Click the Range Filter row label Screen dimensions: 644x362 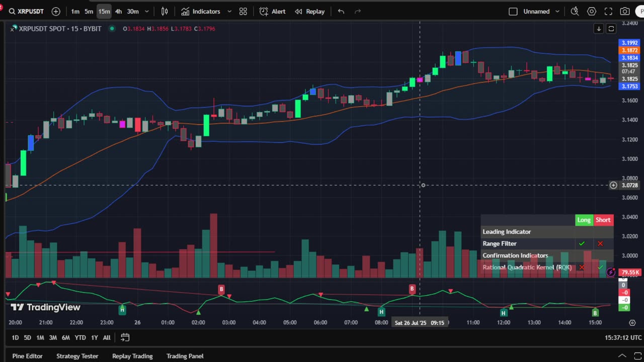pyautogui.click(x=500, y=243)
